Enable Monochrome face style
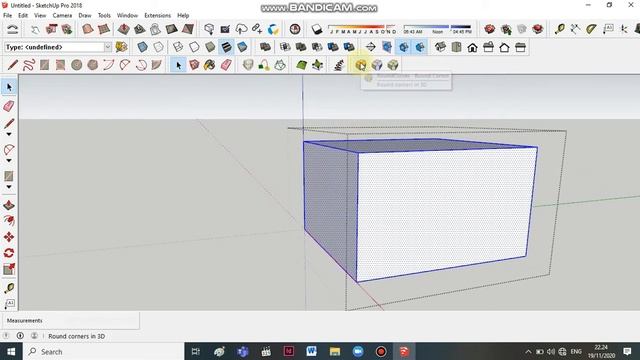This screenshot has height=360, width=640. coord(242,47)
